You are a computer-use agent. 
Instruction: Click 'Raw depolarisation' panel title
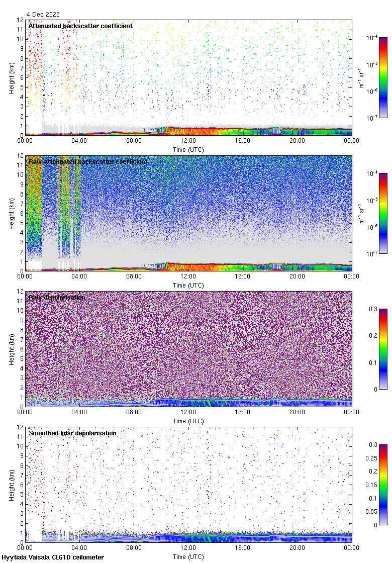coord(57,297)
